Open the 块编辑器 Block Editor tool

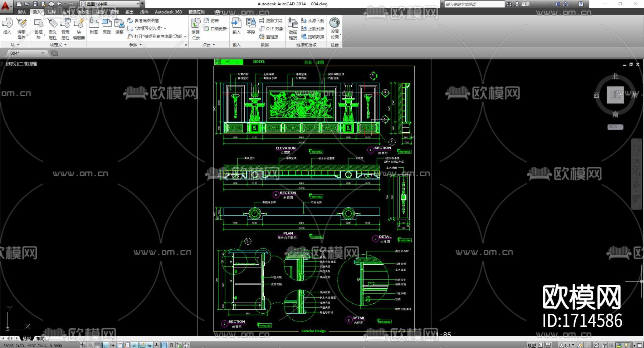point(79,29)
